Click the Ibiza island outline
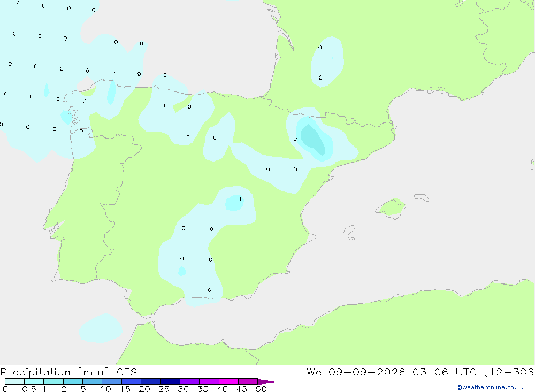 coord(349,229)
